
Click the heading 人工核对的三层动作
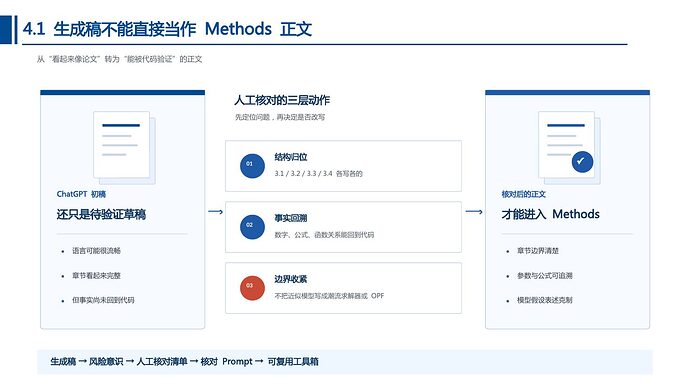tap(282, 100)
